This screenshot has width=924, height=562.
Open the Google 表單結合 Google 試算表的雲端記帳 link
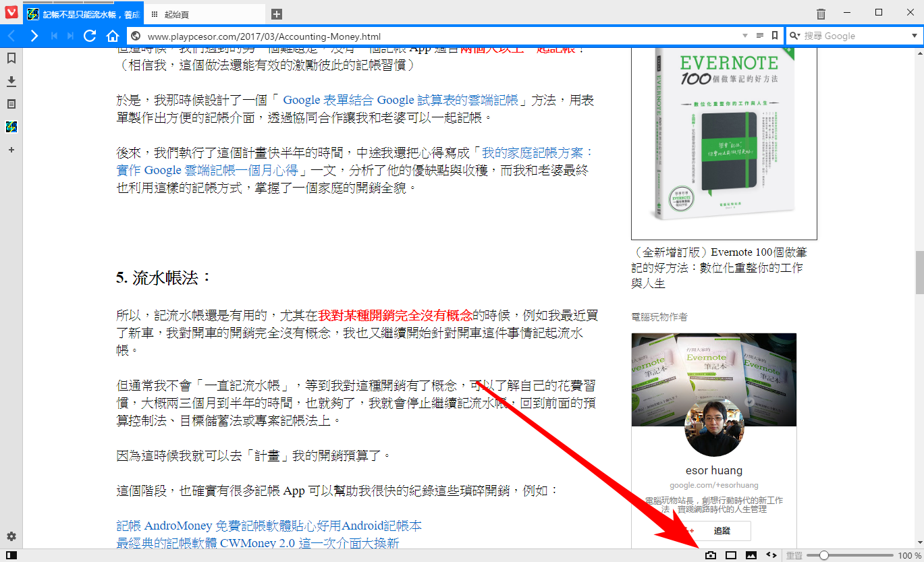pyautogui.click(x=401, y=100)
